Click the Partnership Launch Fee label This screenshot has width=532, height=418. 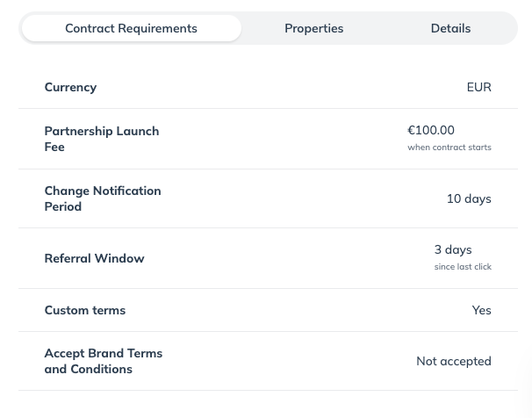click(102, 139)
